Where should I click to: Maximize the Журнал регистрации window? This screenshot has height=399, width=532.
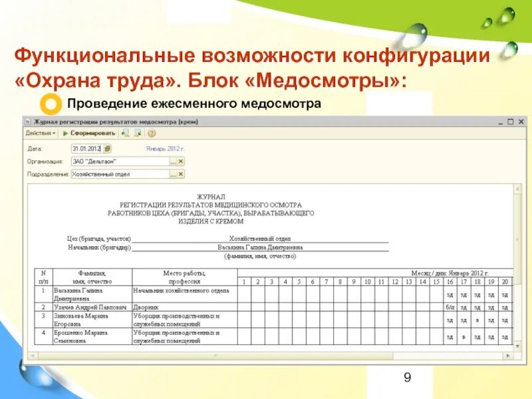point(511,122)
